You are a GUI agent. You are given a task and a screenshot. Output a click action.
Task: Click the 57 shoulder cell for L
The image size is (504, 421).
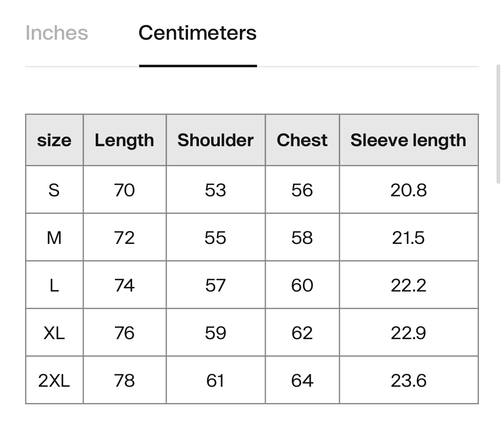216,285
